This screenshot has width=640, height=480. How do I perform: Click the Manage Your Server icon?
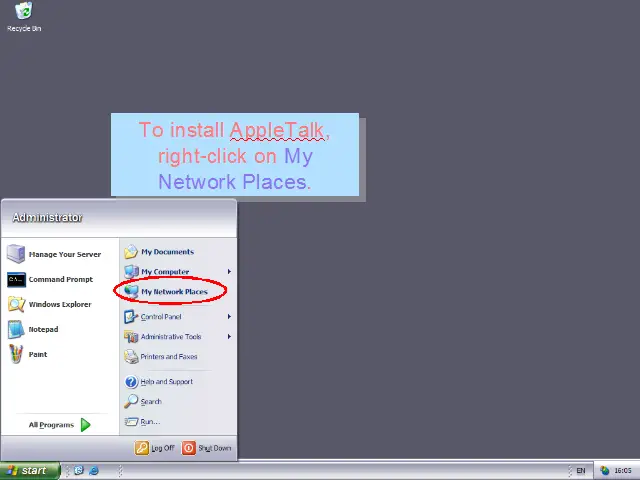click(x=16, y=254)
